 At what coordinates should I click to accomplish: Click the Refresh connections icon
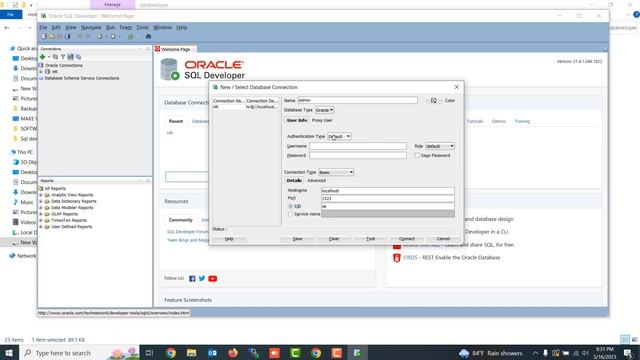[56, 57]
